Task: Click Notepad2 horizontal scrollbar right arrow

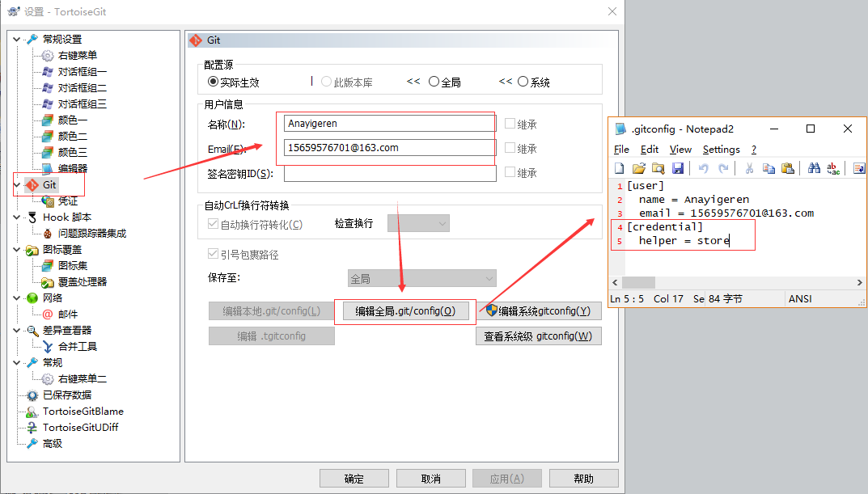Action: (859, 282)
